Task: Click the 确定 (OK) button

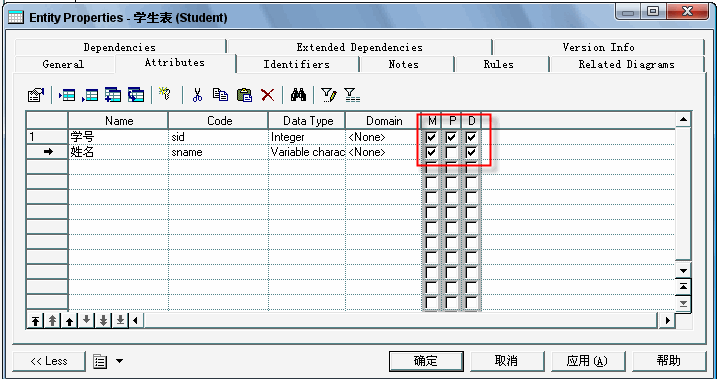Action: [426, 361]
